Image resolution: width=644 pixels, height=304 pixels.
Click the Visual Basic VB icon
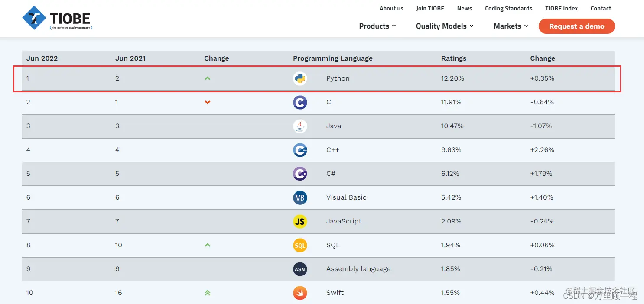[x=300, y=197]
